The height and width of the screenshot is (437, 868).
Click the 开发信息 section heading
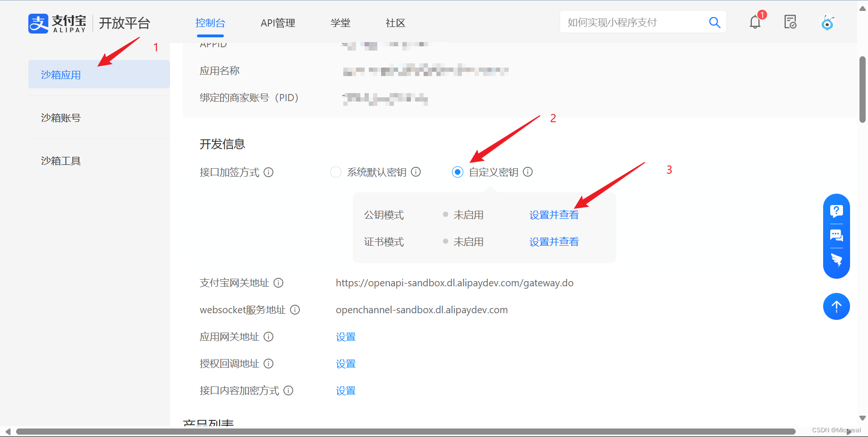(x=222, y=144)
